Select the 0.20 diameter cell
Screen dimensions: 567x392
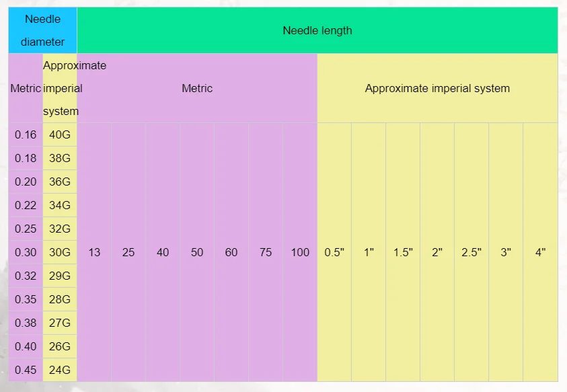26,182
